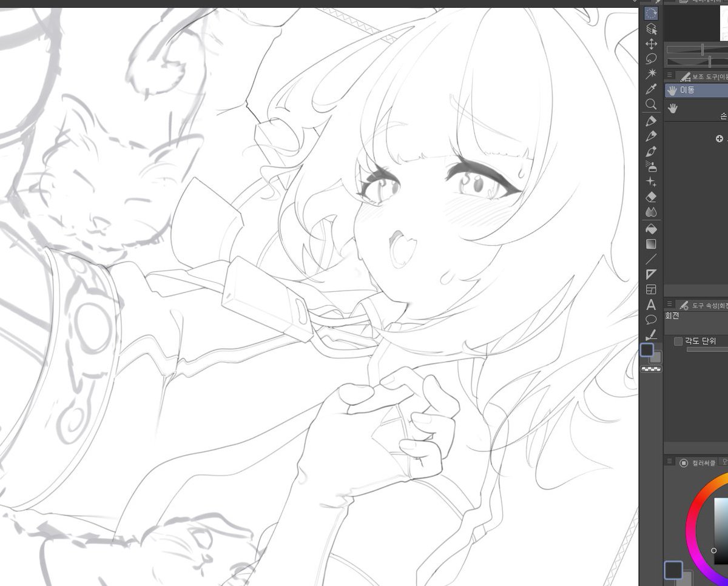Click the main color box beside color wheel
This screenshot has height=586, width=728.
tap(673, 570)
